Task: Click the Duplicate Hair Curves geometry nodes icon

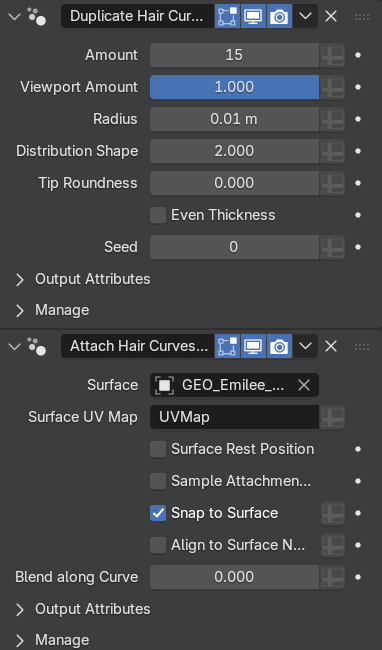Action: click(37, 17)
